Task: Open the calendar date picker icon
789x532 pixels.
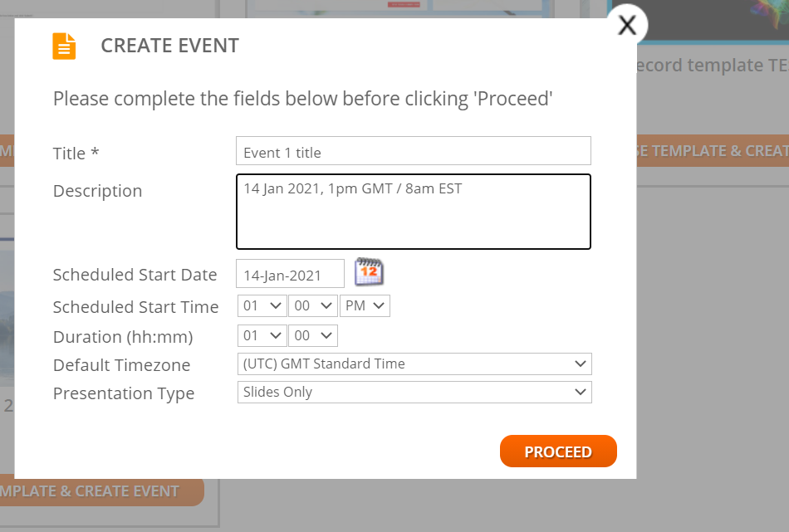Action: coord(369,272)
